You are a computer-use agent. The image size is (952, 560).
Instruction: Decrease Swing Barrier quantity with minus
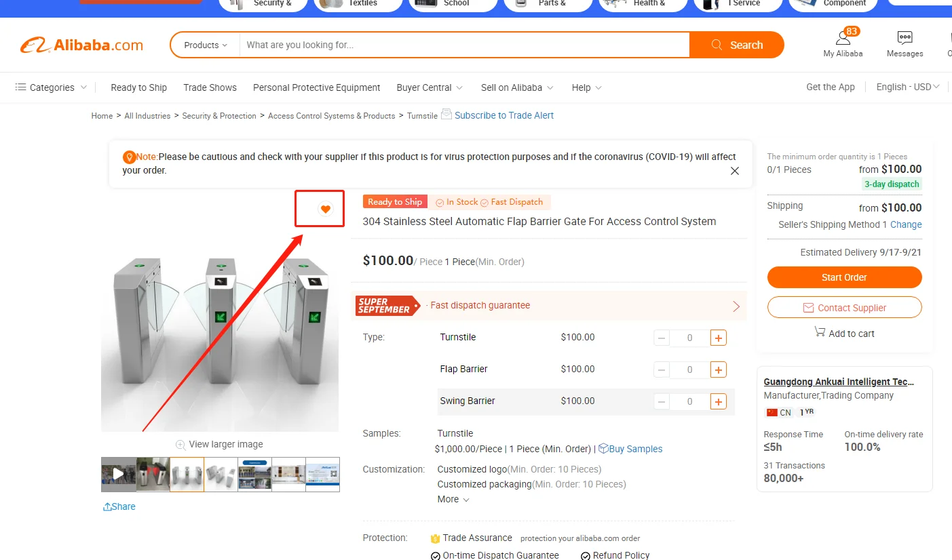click(x=662, y=401)
